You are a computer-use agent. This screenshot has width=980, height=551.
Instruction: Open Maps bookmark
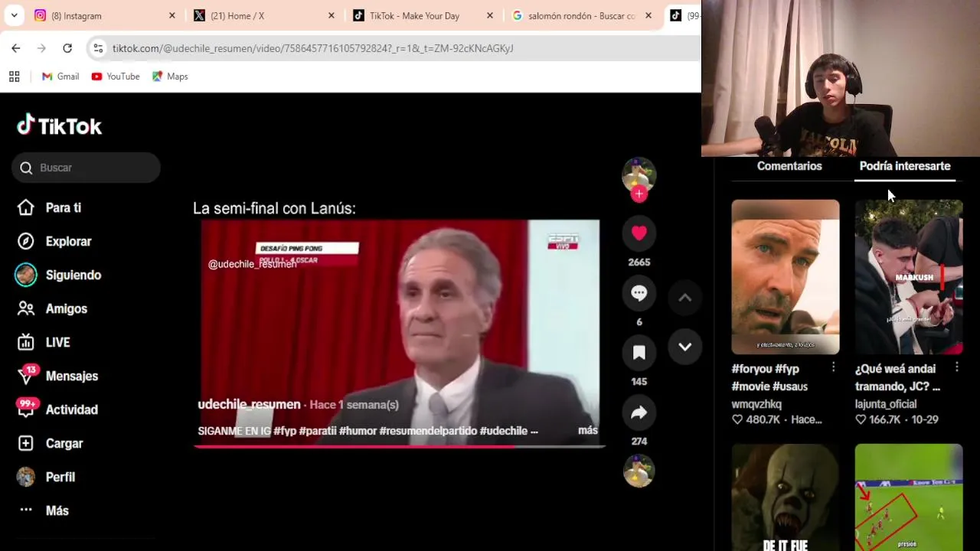170,77
